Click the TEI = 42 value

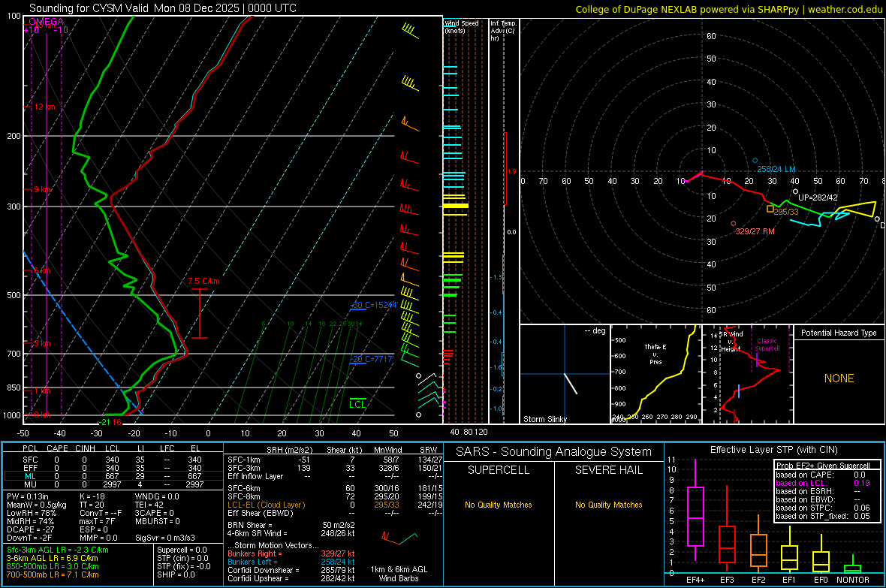coord(149,505)
